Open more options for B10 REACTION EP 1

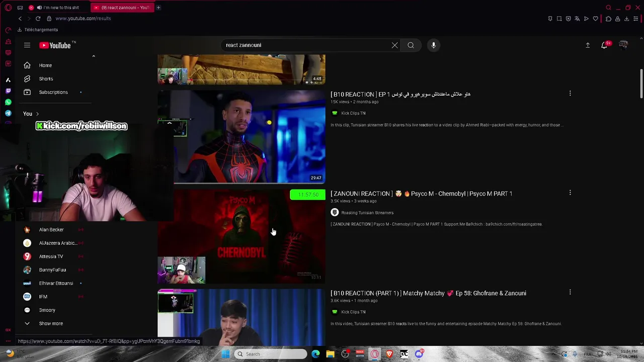pos(570,94)
